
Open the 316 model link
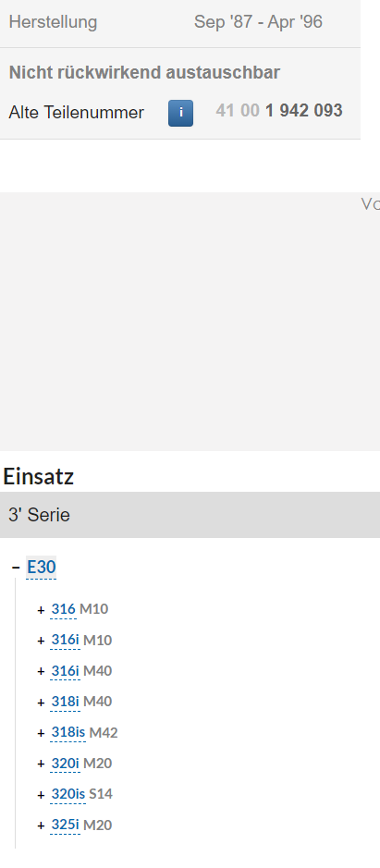(x=63, y=609)
